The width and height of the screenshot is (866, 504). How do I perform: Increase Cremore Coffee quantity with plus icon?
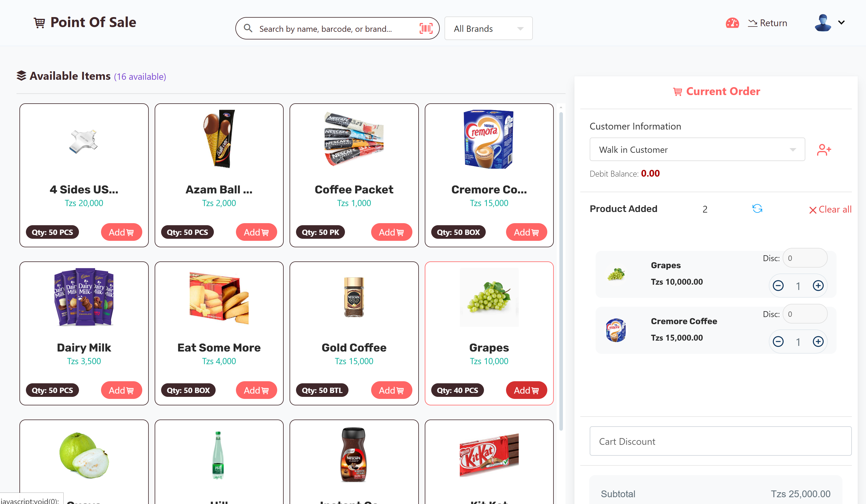(818, 341)
